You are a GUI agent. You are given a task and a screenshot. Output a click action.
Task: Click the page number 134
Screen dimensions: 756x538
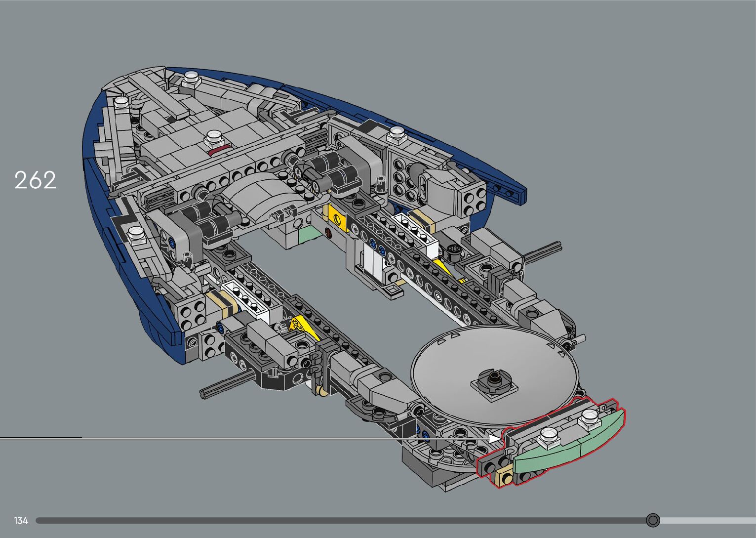(21, 521)
